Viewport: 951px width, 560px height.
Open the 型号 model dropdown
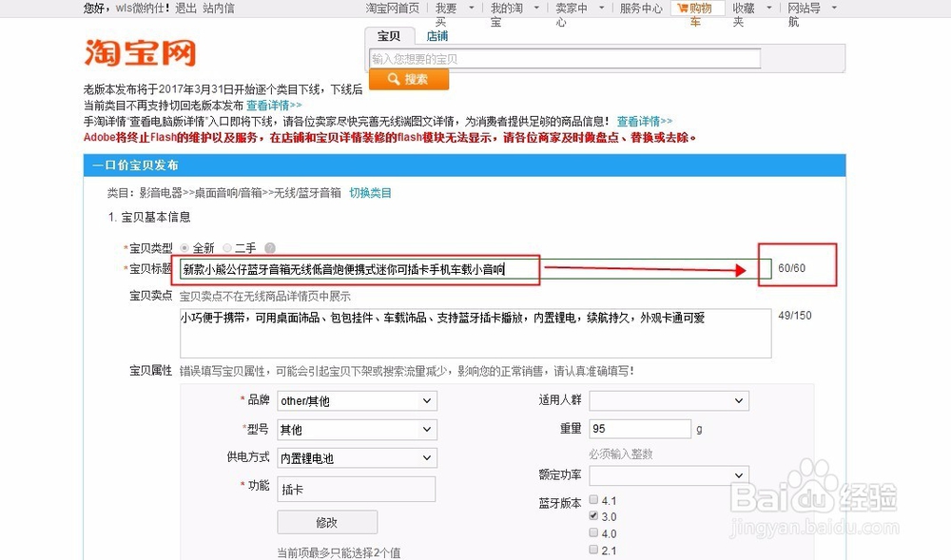356,429
